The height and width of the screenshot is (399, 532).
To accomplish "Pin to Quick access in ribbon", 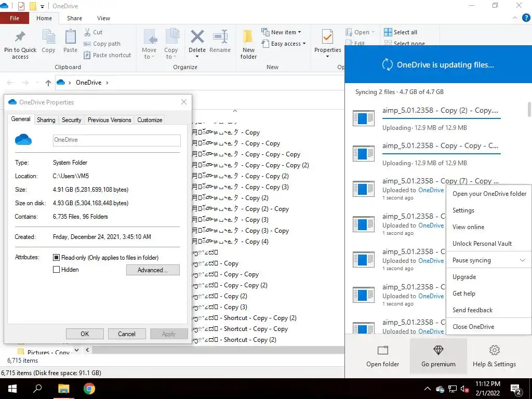I will tap(20, 45).
